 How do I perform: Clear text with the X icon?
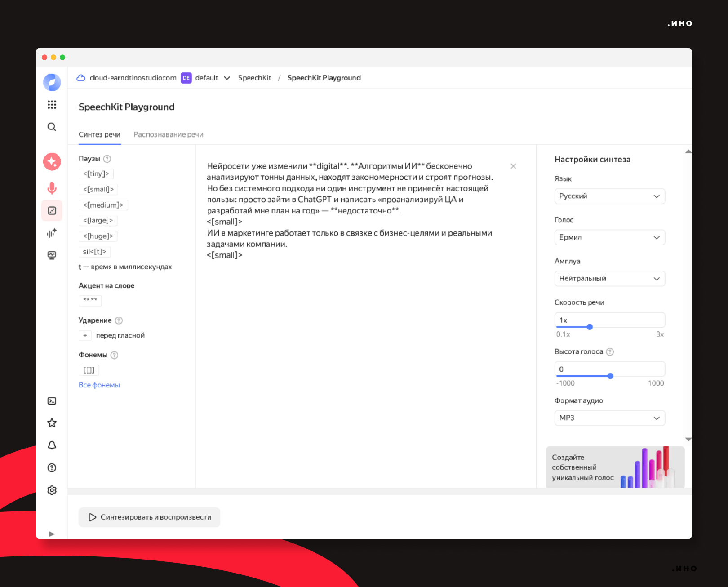click(x=513, y=166)
